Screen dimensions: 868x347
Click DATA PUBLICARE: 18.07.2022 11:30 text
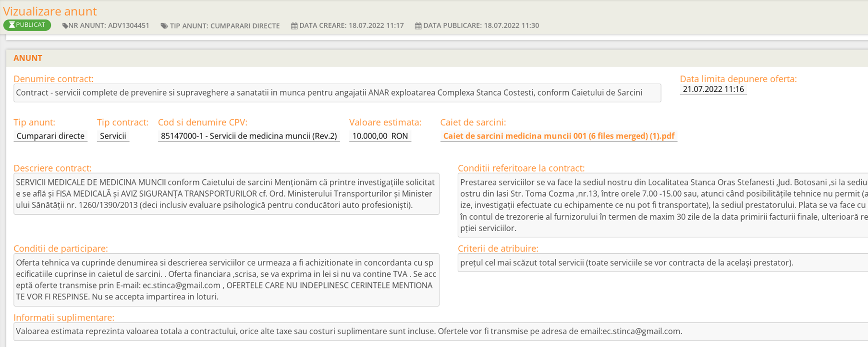point(481,25)
